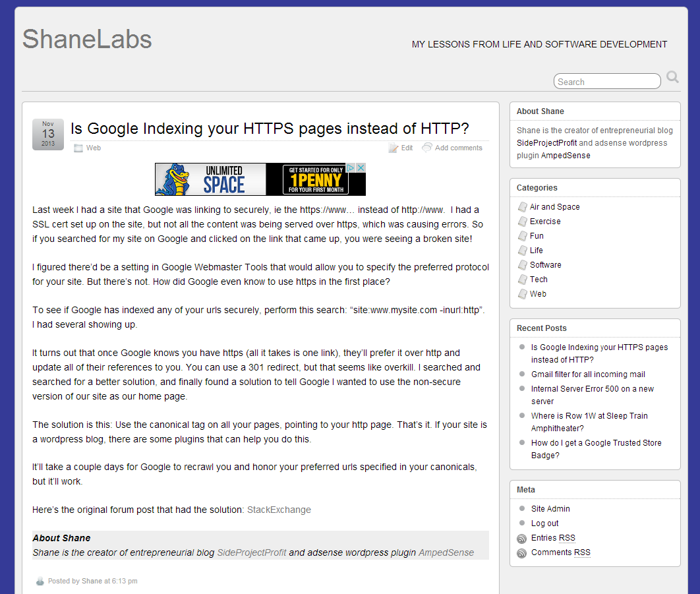Click the Entries RSS feed icon

522,539
